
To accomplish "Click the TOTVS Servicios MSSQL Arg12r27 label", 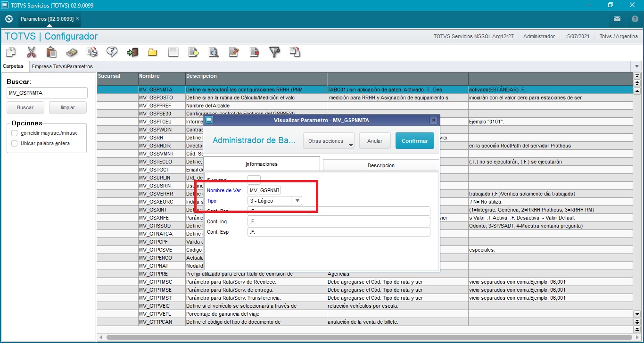I will tap(473, 36).
